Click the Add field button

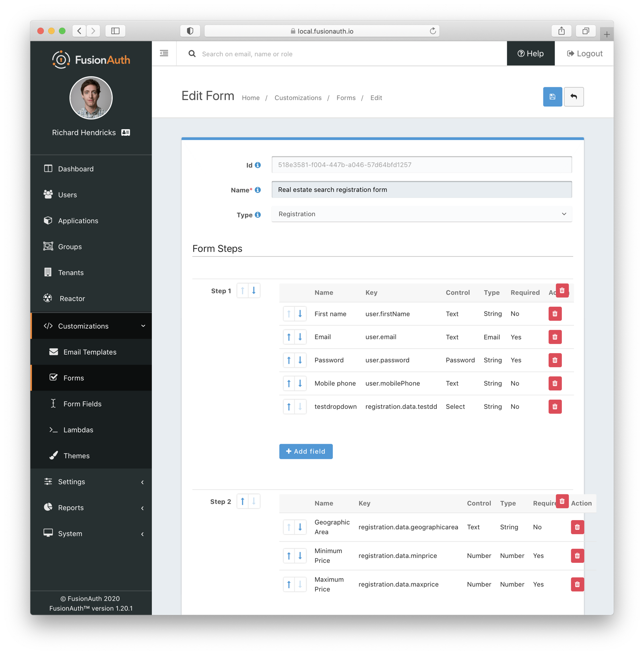click(x=306, y=451)
